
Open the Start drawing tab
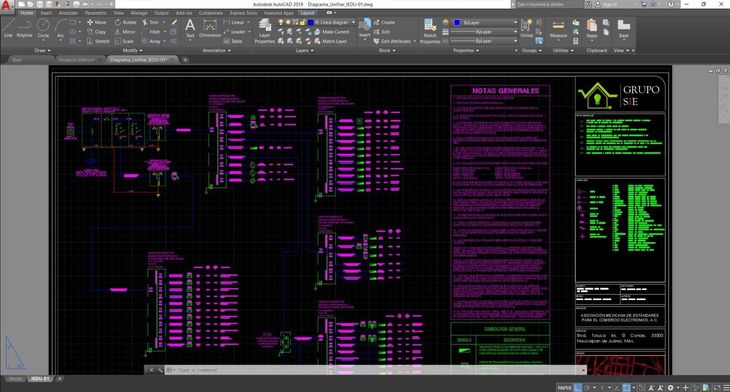(16, 60)
